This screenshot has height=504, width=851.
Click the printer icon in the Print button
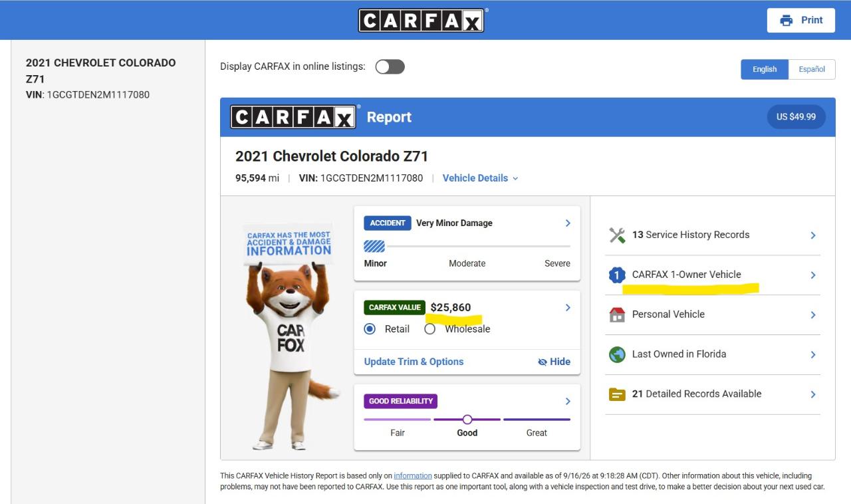(x=787, y=20)
